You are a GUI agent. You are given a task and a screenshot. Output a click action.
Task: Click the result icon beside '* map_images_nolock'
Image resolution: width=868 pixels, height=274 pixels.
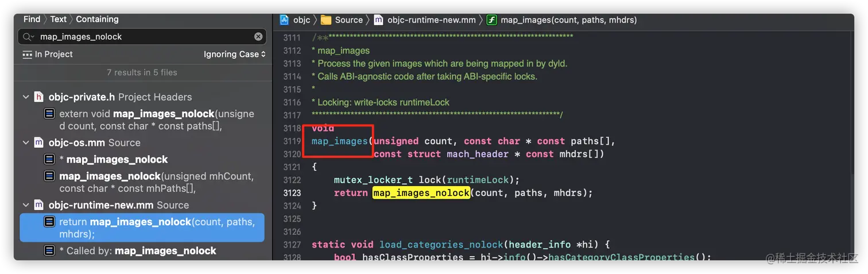49,159
